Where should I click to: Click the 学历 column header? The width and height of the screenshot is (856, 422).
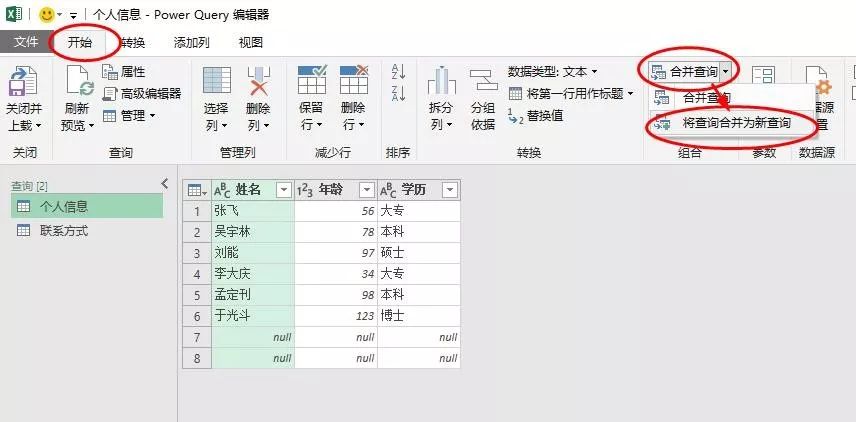tap(419, 190)
